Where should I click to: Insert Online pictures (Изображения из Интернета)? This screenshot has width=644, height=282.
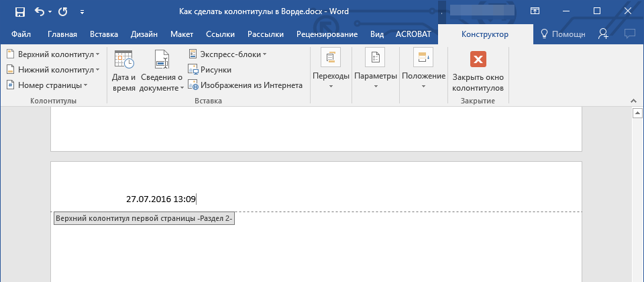245,85
